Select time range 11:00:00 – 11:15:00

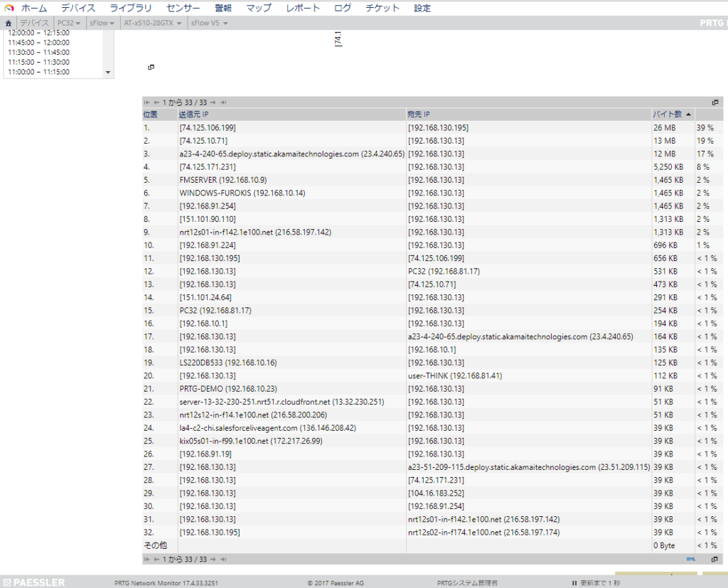point(38,72)
